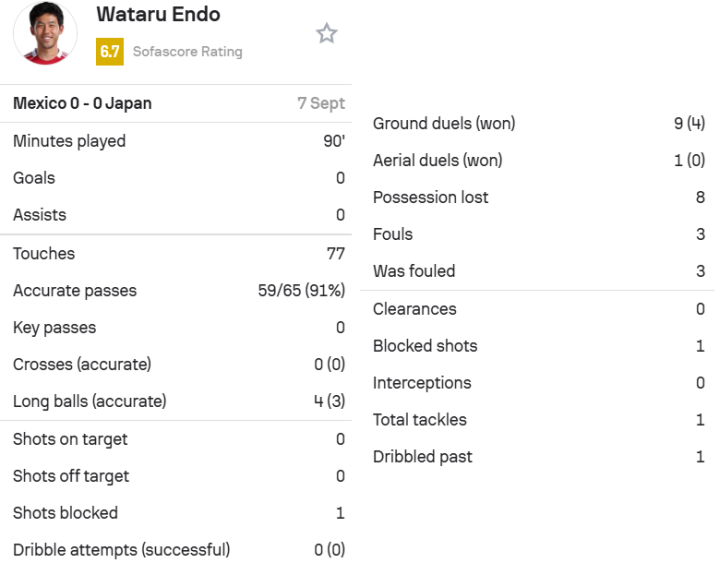Select the Blocked shots statistic
The width and height of the screenshot is (720, 563).
click(x=538, y=347)
